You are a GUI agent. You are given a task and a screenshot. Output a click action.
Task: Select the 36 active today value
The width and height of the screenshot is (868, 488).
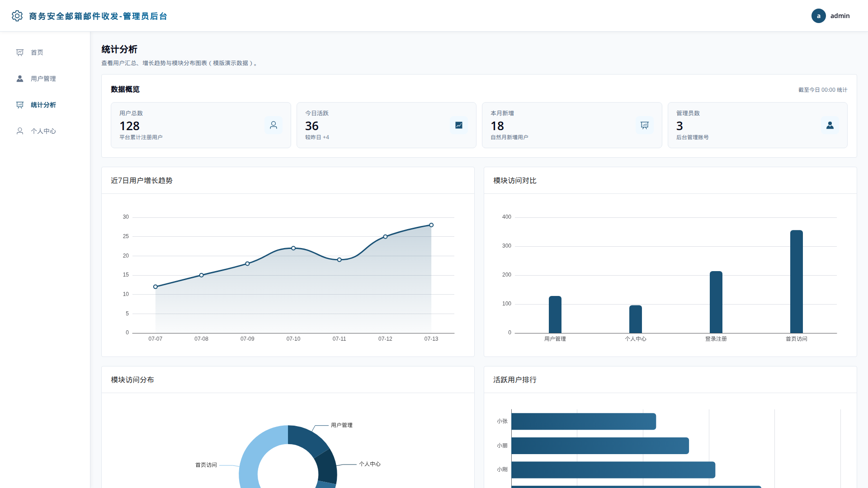coord(312,126)
